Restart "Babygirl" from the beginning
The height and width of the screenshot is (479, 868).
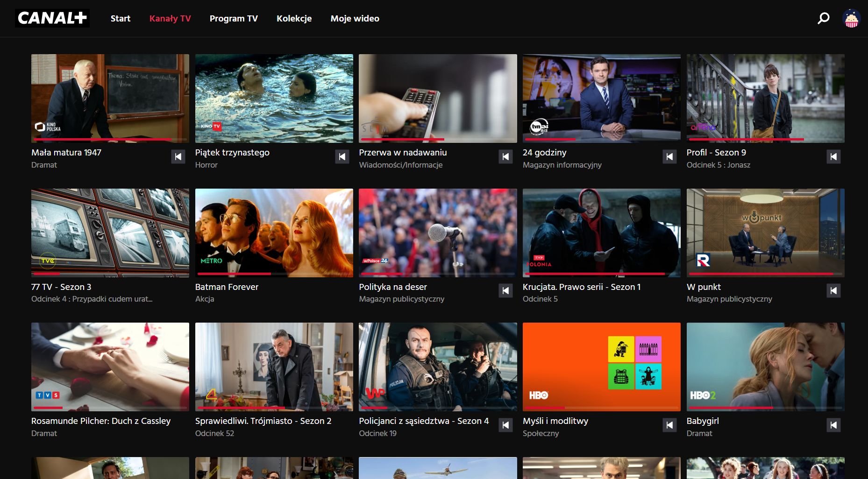pyautogui.click(x=833, y=425)
